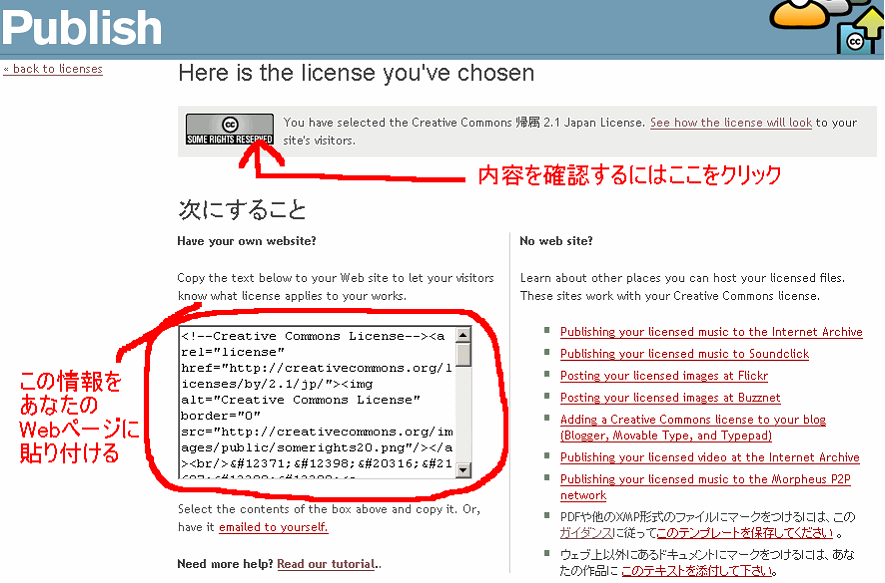The height and width of the screenshot is (583, 885).
Task: Click the Creative Commons Some Rights Reserved badge
Action: (x=230, y=130)
